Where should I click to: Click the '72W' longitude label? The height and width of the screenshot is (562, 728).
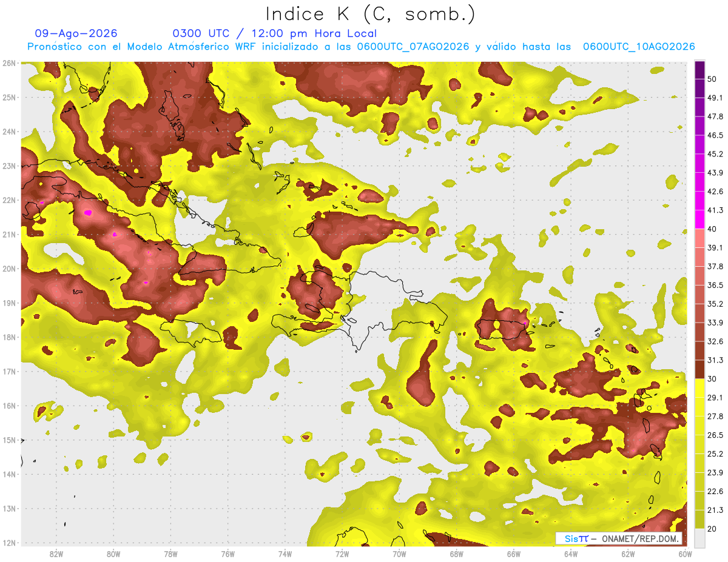pos(342,554)
